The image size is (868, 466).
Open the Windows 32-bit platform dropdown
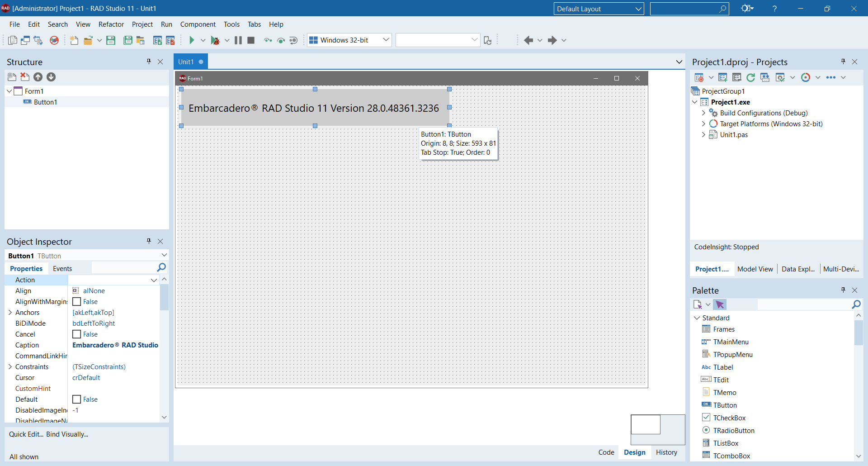(x=386, y=40)
